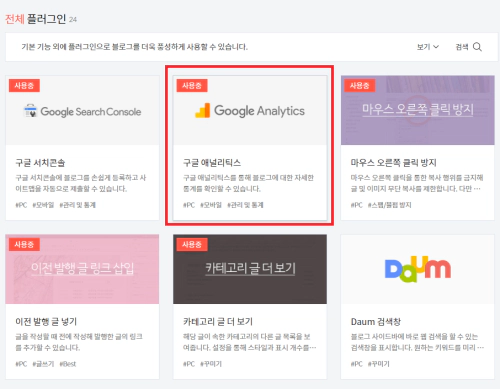This screenshot has width=500, height=389.
Task: Click #PC tag under 카테고리 글 더 보기
Action: click(189, 364)
